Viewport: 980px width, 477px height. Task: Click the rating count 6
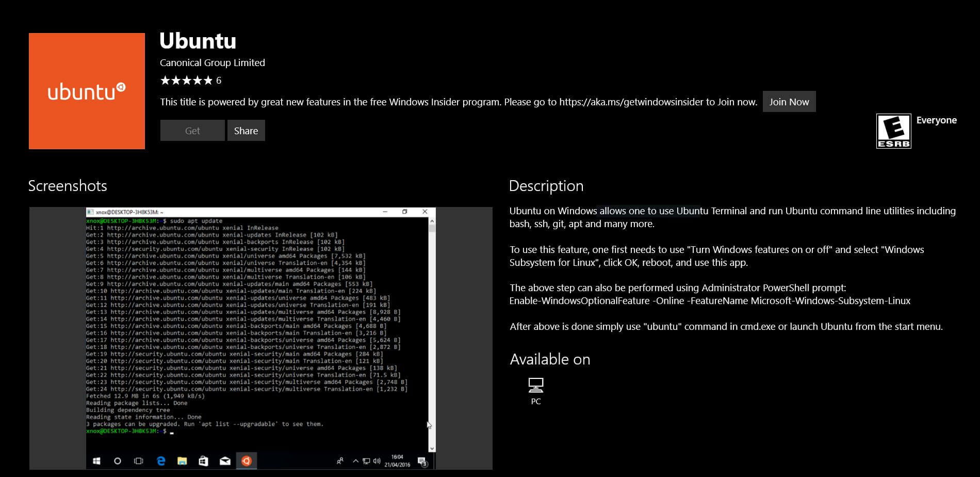coord(219,80)
